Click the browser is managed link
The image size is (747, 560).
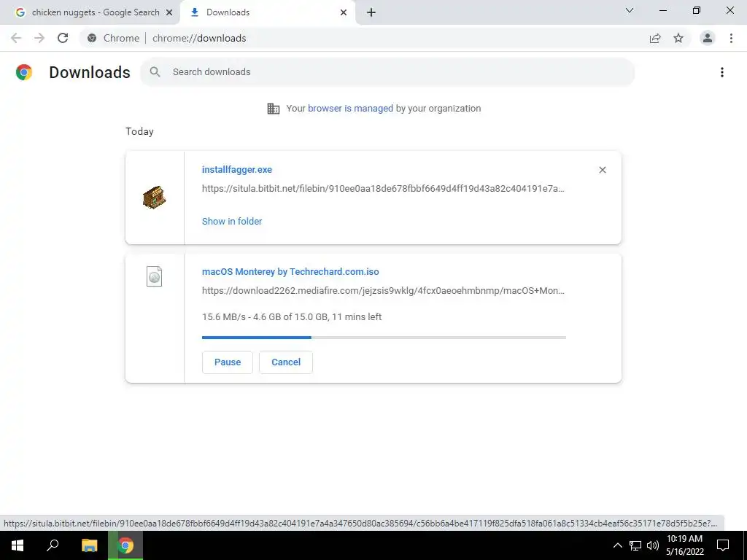coord(351,109)
